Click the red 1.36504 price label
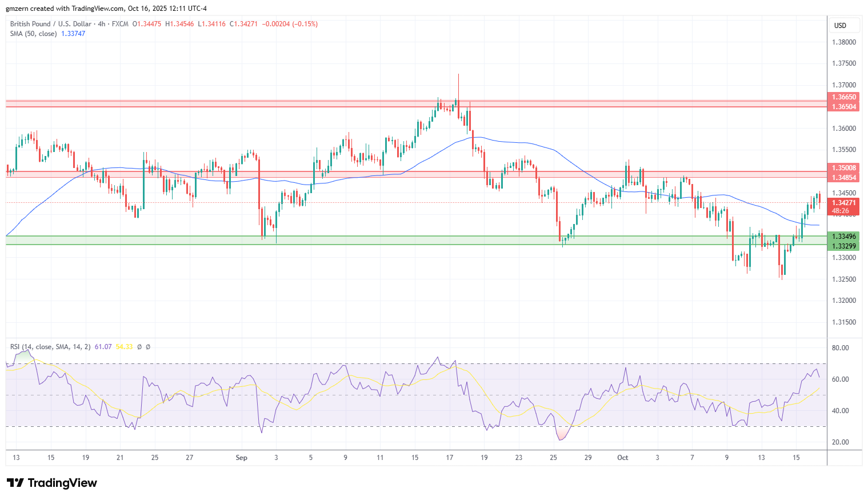 (843, 107)
